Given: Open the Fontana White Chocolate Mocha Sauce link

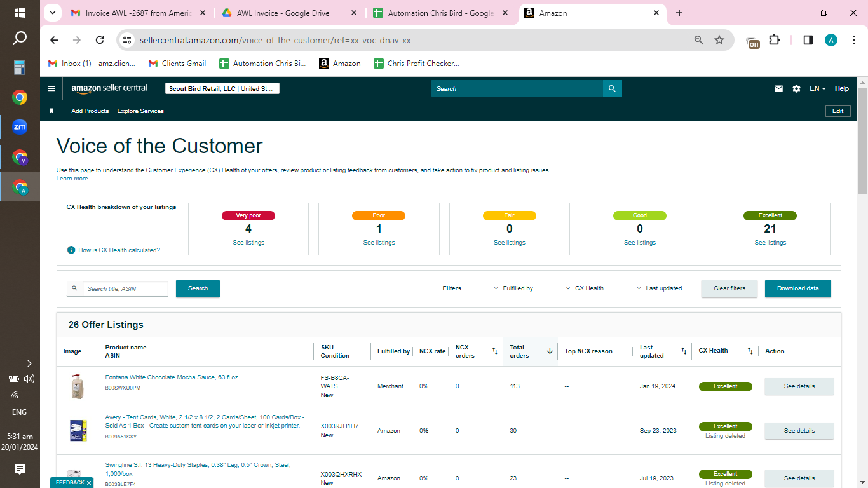Looking at the screenshot, I should click(172, 377).
